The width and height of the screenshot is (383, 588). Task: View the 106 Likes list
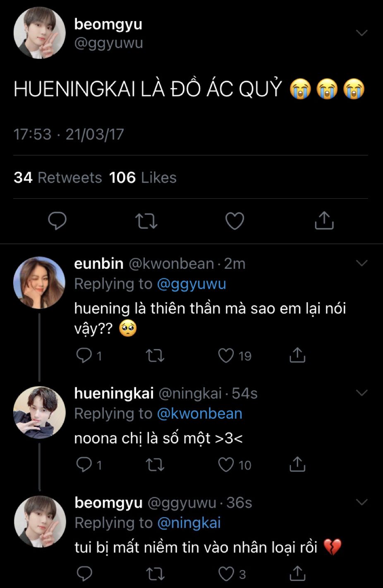[143, 178]
